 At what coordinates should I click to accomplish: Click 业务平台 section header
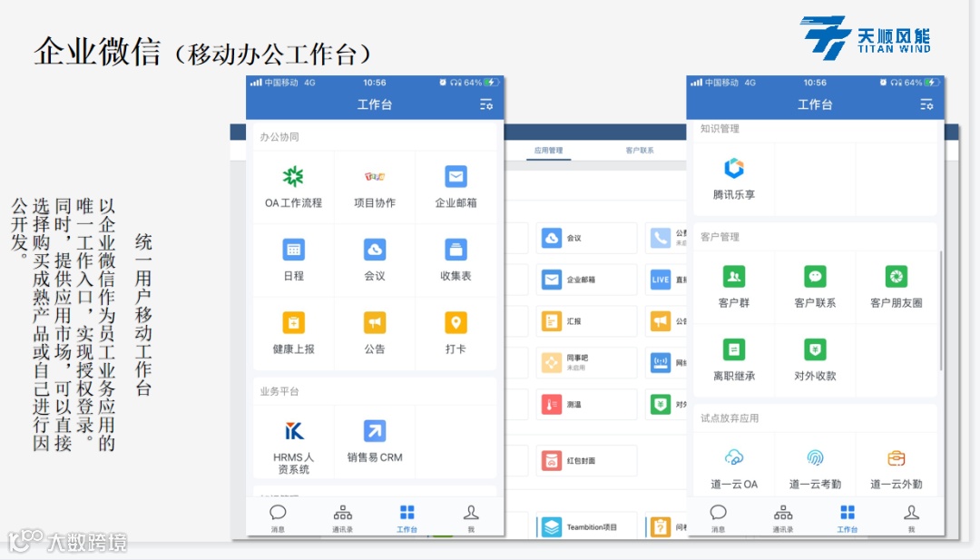[x=279, y=391]
